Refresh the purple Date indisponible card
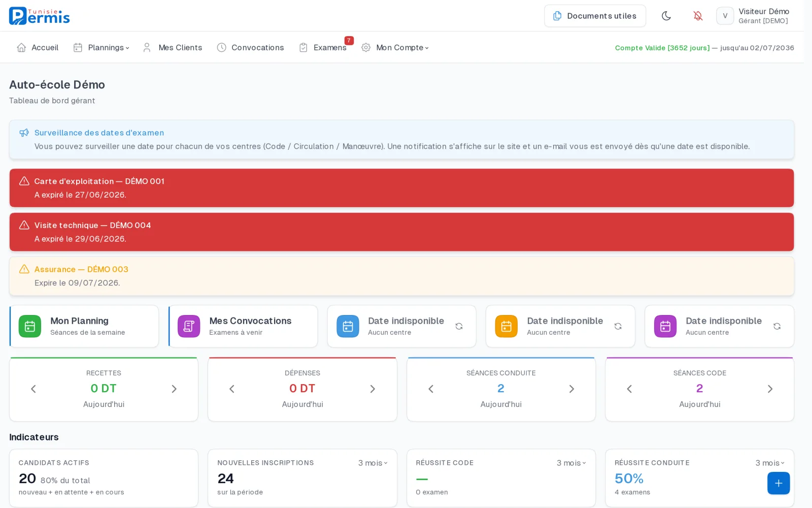 click(776, 326)
